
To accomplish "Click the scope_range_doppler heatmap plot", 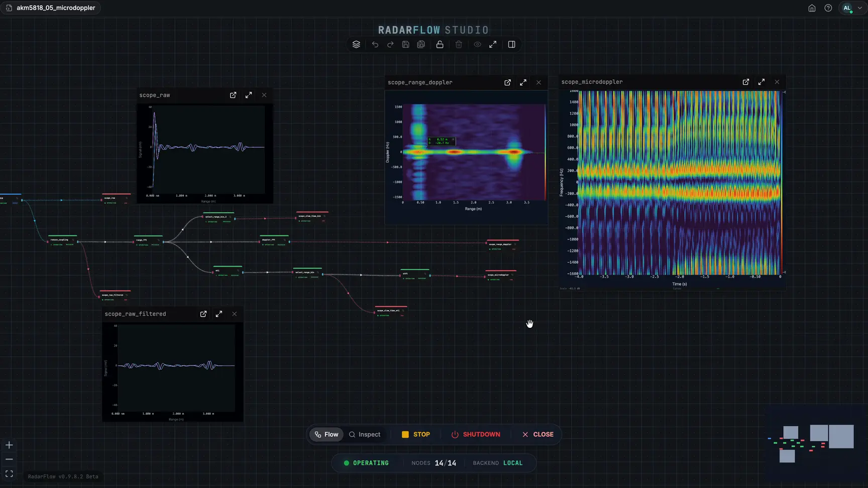I will (474, 152).
